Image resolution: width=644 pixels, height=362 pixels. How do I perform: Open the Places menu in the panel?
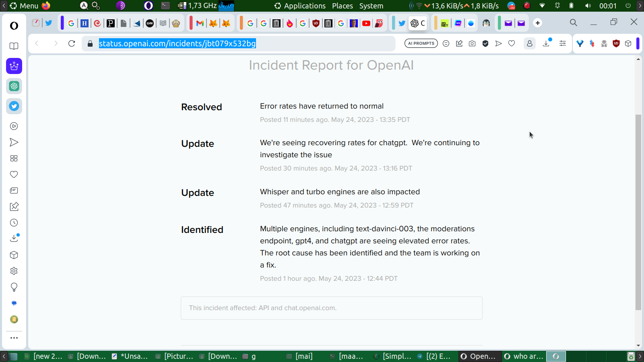[343, 6]
